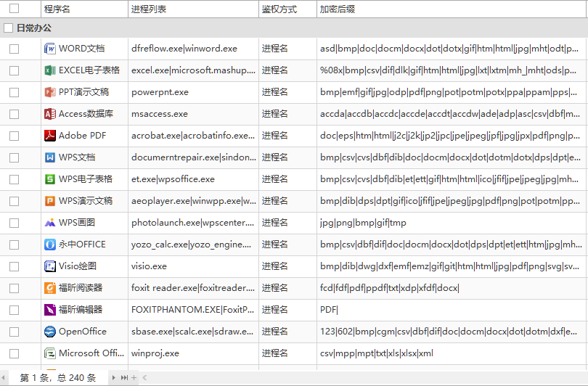This screenshot has height=386, width=588.
Task: Check the PPT演示文稿 row checkbox
Action: click(x=15, y=92)
